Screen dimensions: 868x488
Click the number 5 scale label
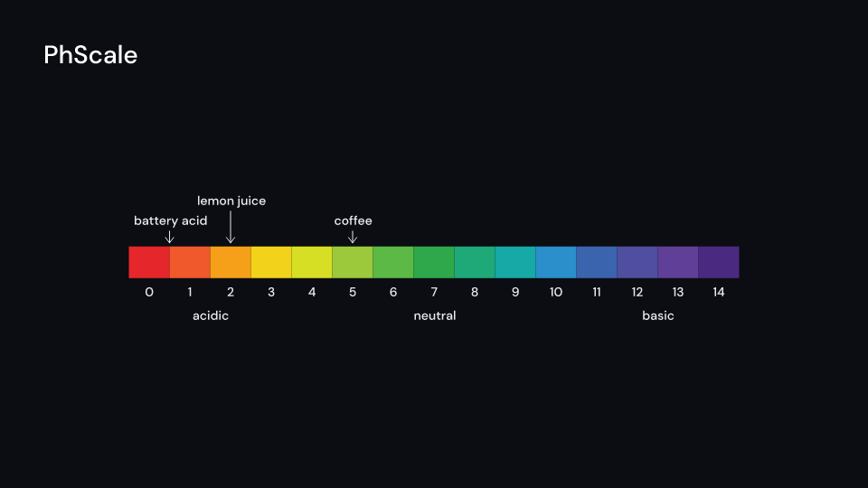353,292
